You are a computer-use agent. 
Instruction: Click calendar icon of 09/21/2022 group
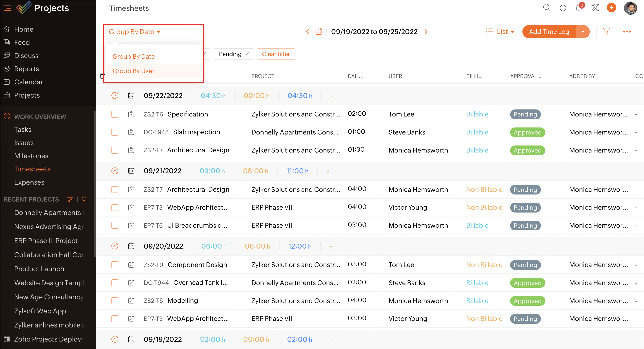(131, 171)
